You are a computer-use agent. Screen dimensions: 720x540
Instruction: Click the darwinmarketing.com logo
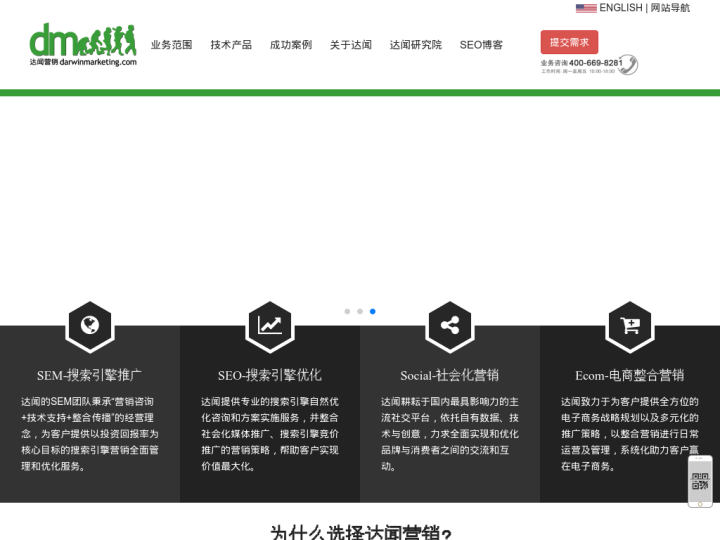[83, 45]
